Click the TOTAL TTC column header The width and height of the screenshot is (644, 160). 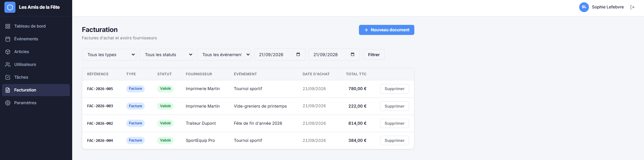coord(356,74)
